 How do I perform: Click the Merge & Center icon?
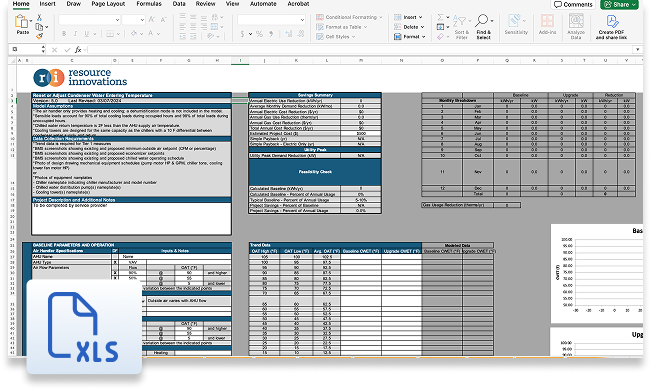tap(215, 27)
